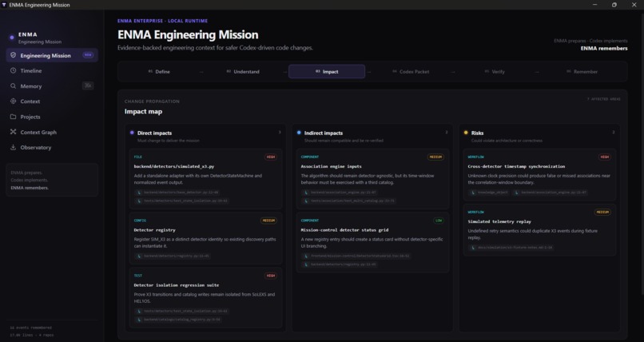Select the Impact step

point(327,71)
